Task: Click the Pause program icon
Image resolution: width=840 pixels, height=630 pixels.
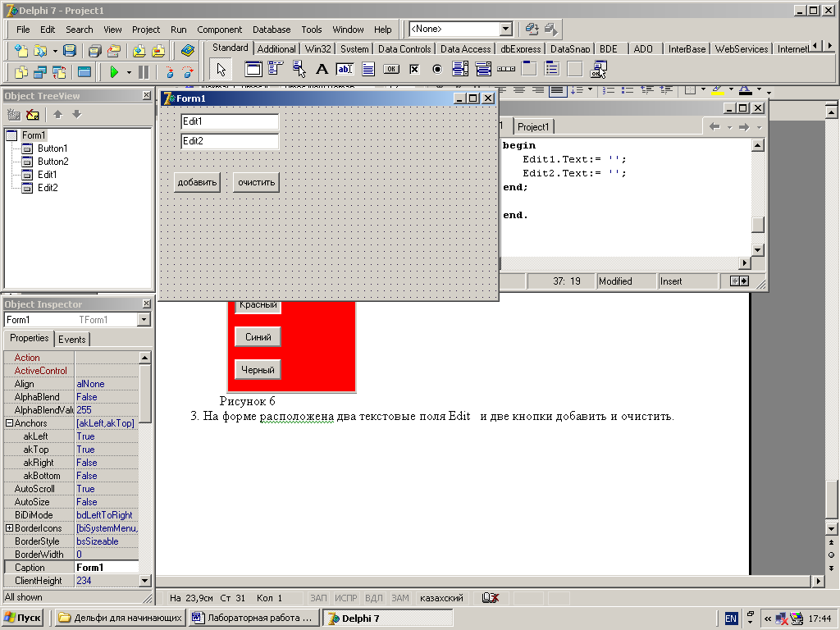Action: pos(144,72)
